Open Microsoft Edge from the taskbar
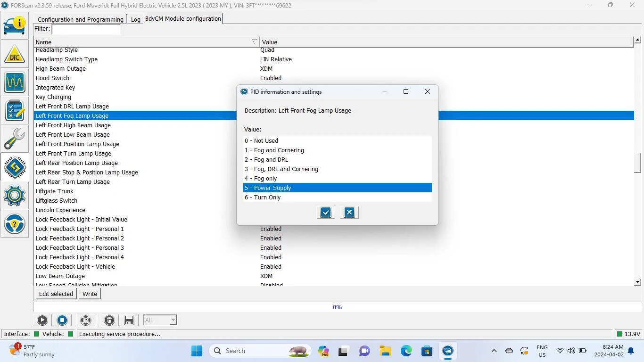This screenshot has width=644, height=362. click(406, 351)
